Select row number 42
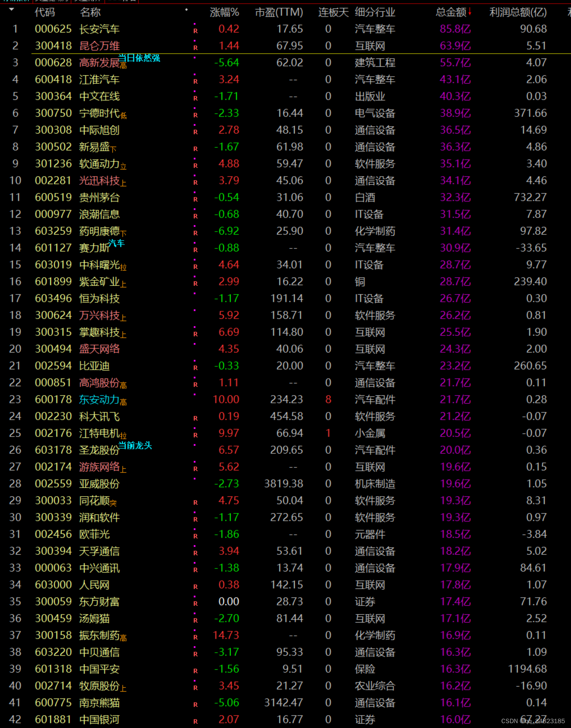 [15, 719]
